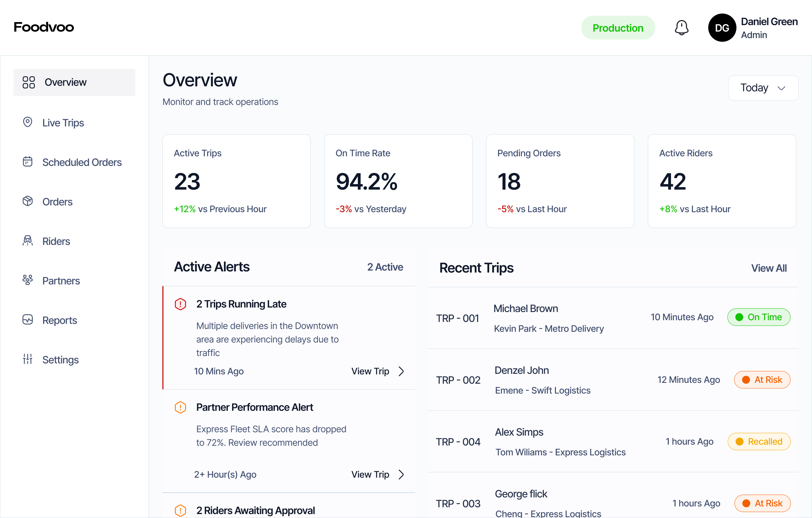Viewport: 812px width, 518px height.
Task: Click chevron arrow for Partner Performance Alert
Action: tap(401, 475)
